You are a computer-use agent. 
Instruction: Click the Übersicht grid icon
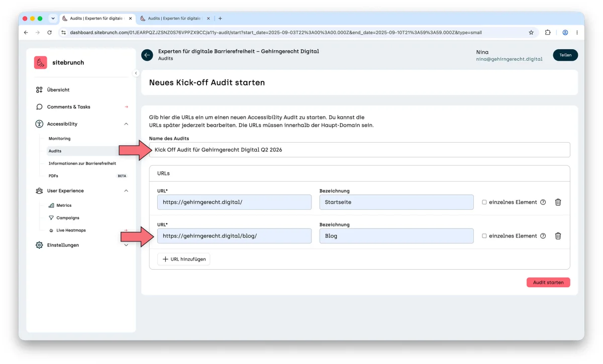coord(39,90)
